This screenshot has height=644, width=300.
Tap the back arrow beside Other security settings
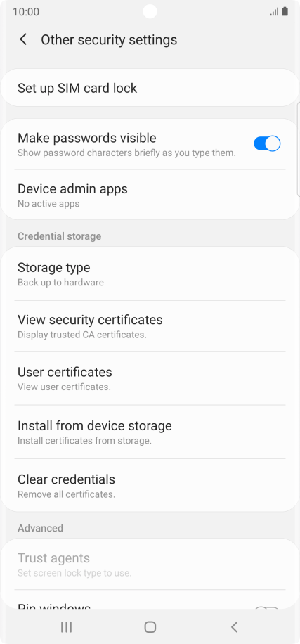point(23,40)
